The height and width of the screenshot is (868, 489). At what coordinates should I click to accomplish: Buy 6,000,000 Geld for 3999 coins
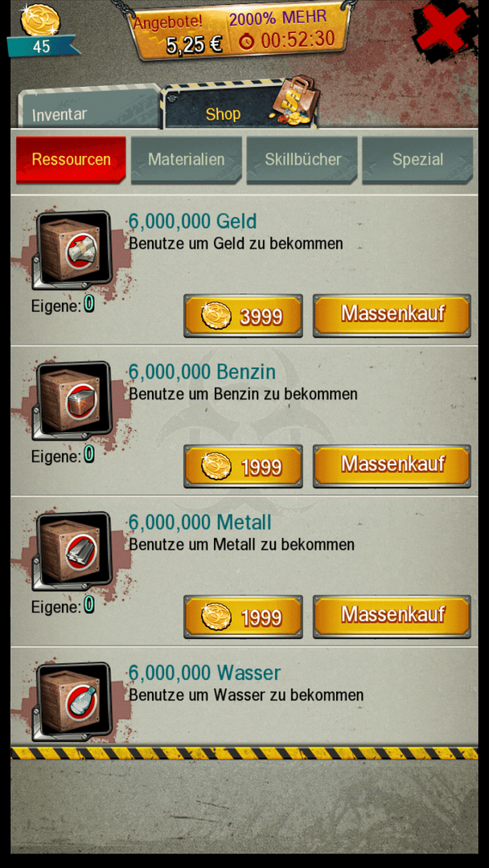[243, 316]
